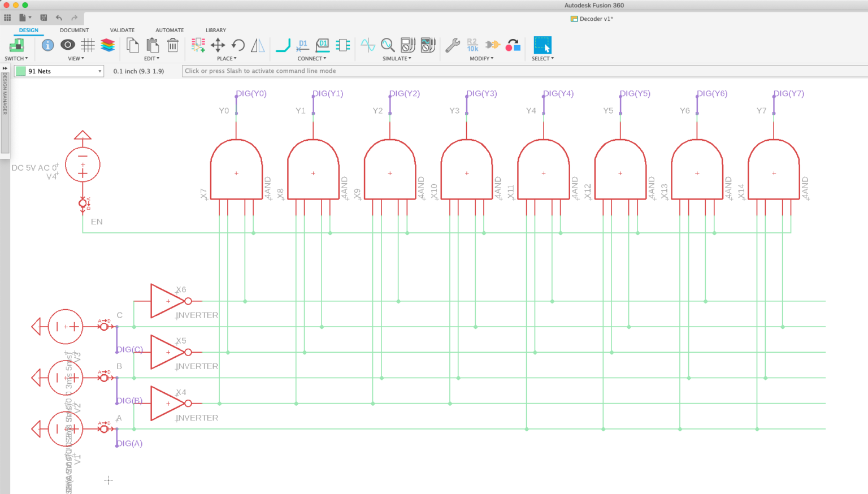Toggle the colored layers stack icon
Image resolution: width=868 pixels, height=494 pixels.
point(108,45)
